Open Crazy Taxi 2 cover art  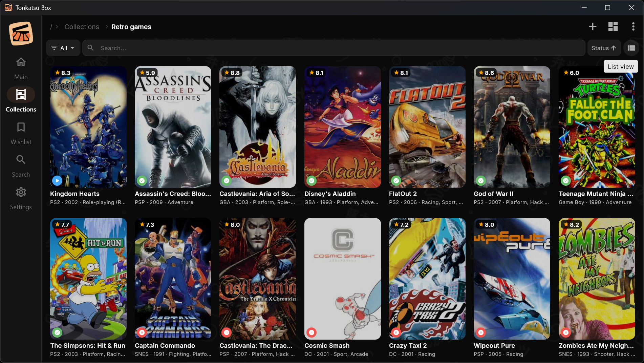click(x=427, y=279)
